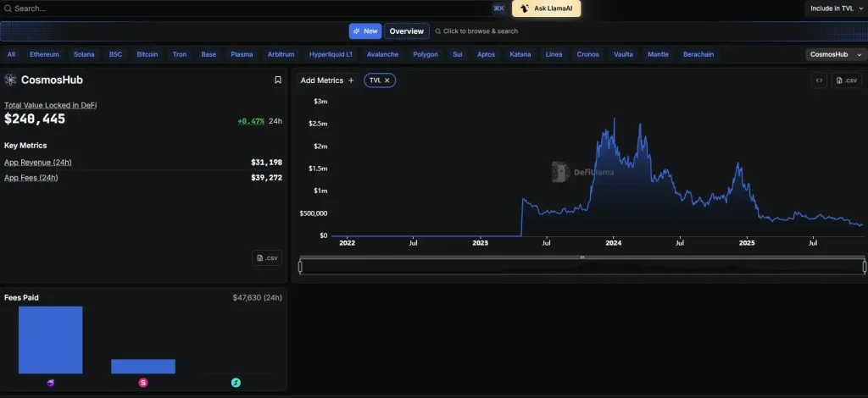Image resolution: width=868 pixels, height=398 pixels.
Task: Bookmark the CosmosHub chain
Action: point(278,80)
